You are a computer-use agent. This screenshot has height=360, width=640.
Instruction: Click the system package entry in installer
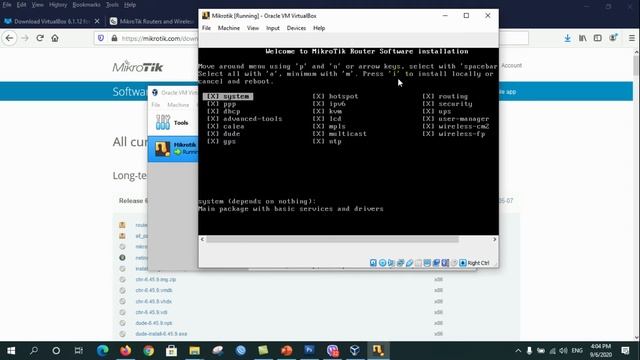pos(228,96)
